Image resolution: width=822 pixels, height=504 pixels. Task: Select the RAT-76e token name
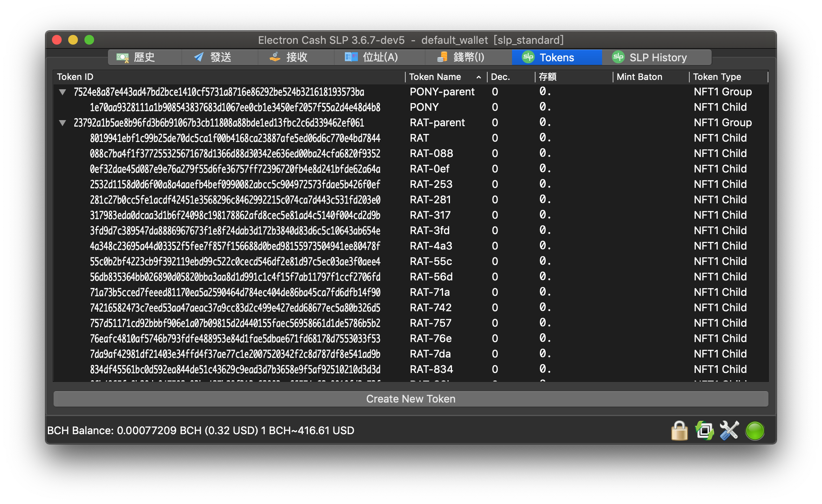(x=430, y=338)
